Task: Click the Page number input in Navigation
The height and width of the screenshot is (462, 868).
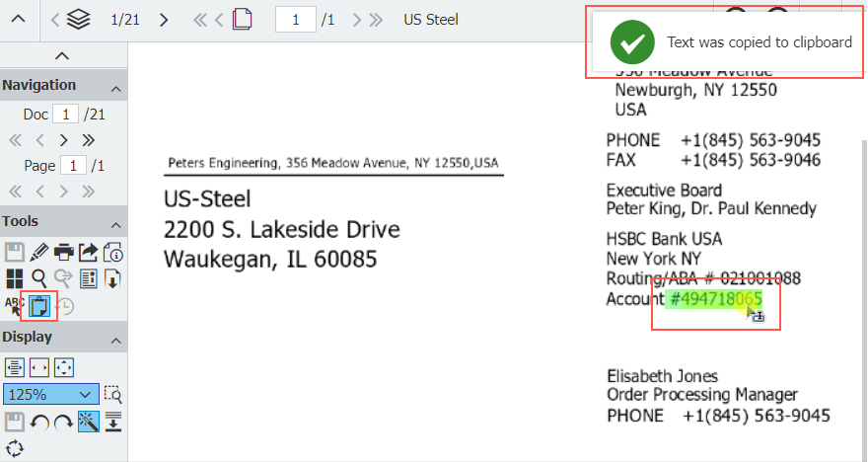Action: 73,166
